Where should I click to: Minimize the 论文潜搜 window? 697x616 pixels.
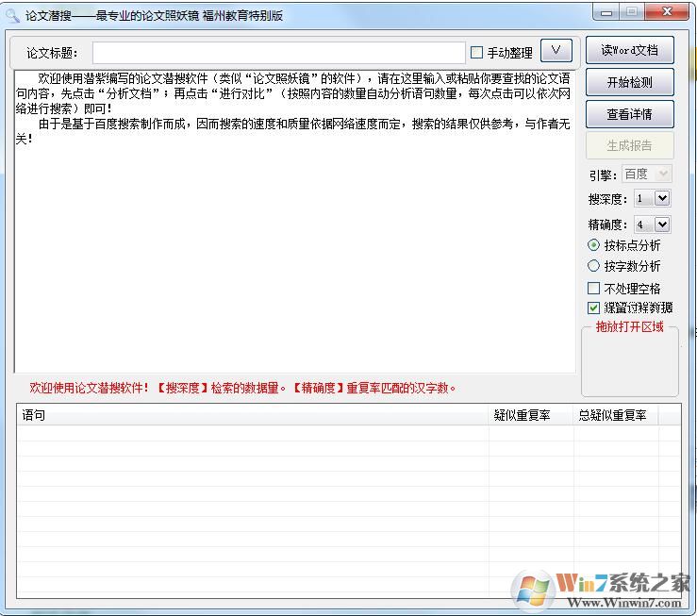(x=606, y=12)
